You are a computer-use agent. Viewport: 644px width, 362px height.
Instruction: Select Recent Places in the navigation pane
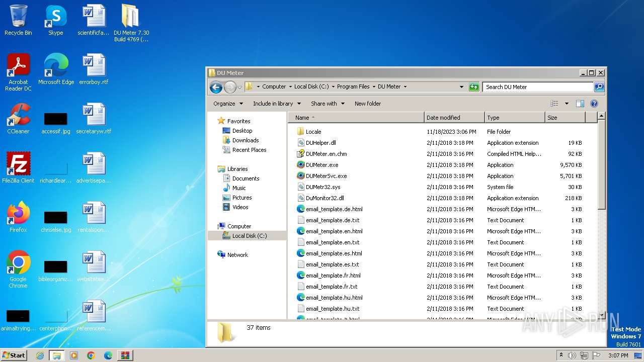coord(249,150)
